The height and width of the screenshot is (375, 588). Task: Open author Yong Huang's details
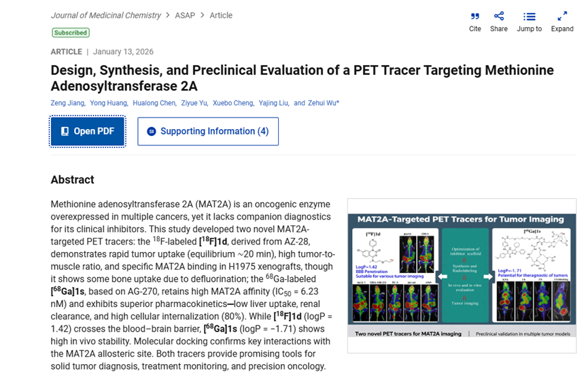click(109, 103)
